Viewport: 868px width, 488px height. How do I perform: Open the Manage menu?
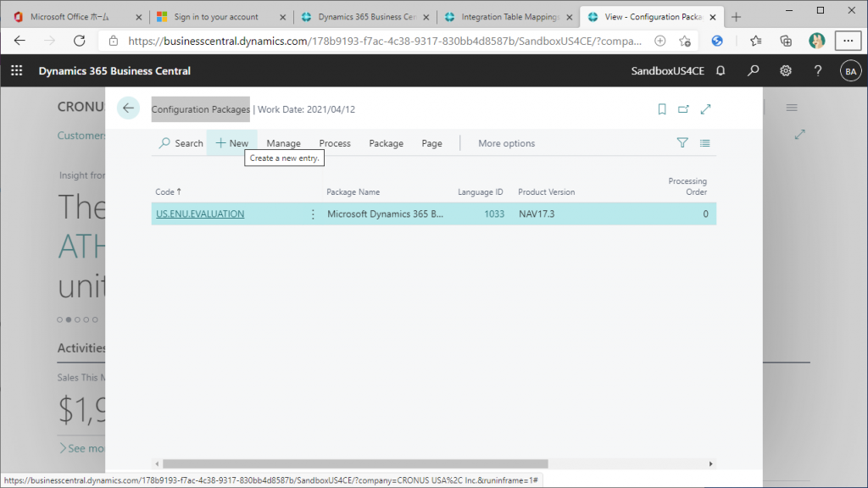tap(283, 143)
